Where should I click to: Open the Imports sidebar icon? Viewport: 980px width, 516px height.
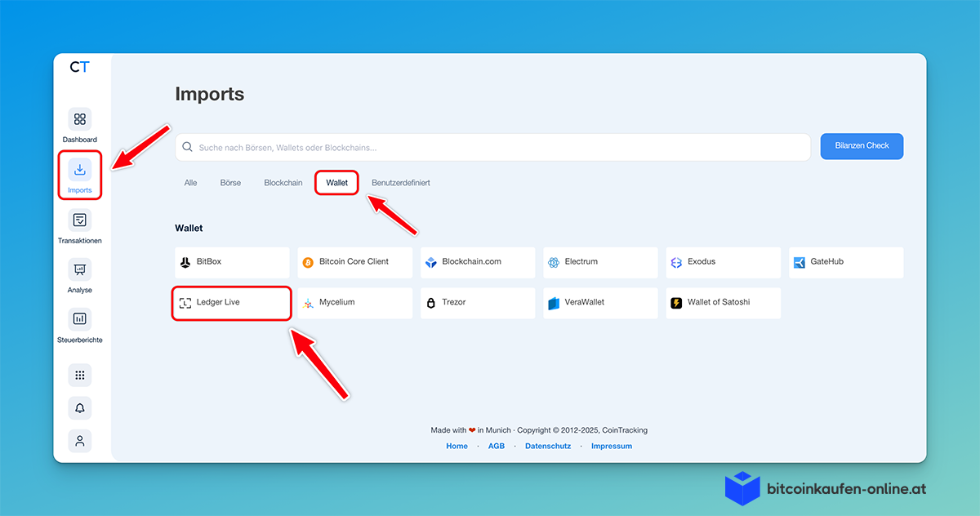(80, 170)
